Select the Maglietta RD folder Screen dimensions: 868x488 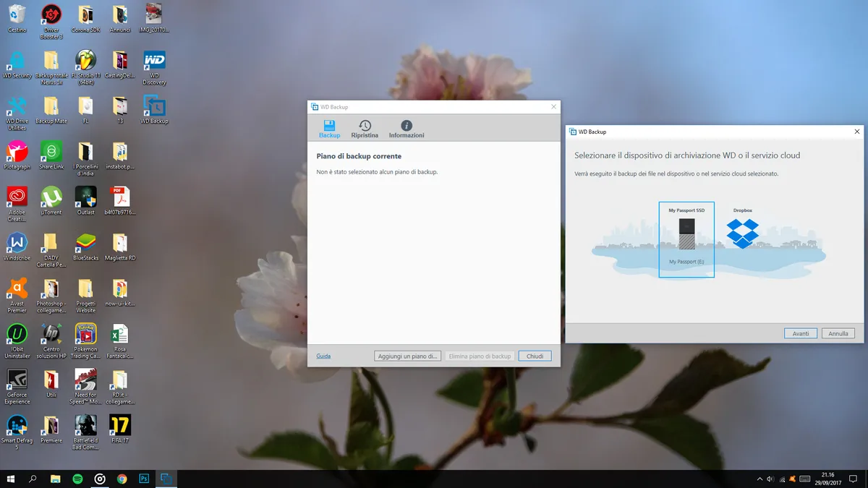[120, 247]
